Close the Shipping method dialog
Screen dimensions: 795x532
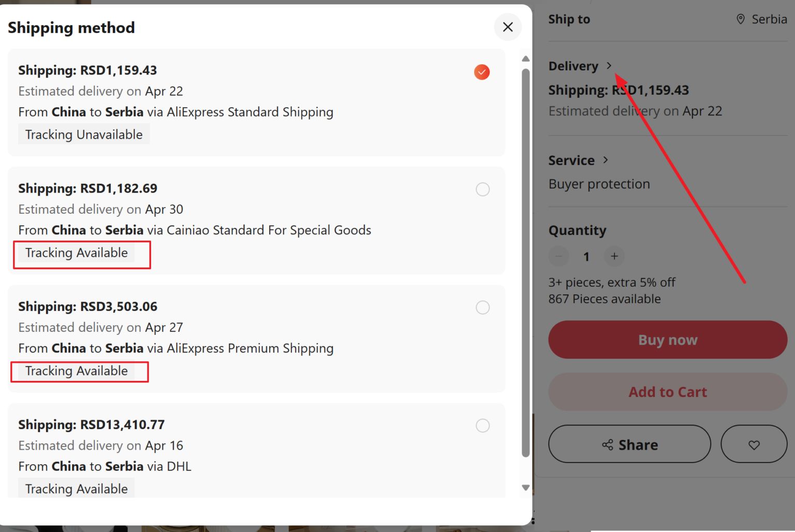tap(508, 27)
